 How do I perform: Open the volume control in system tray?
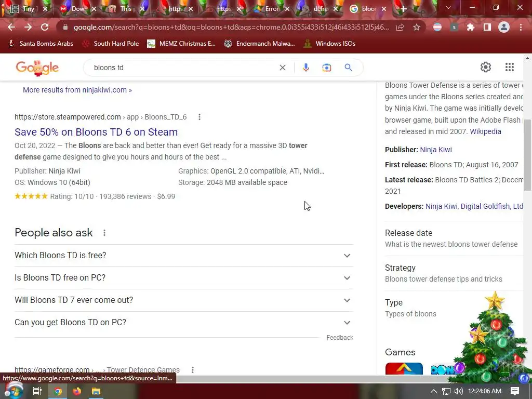pos(459,391)
